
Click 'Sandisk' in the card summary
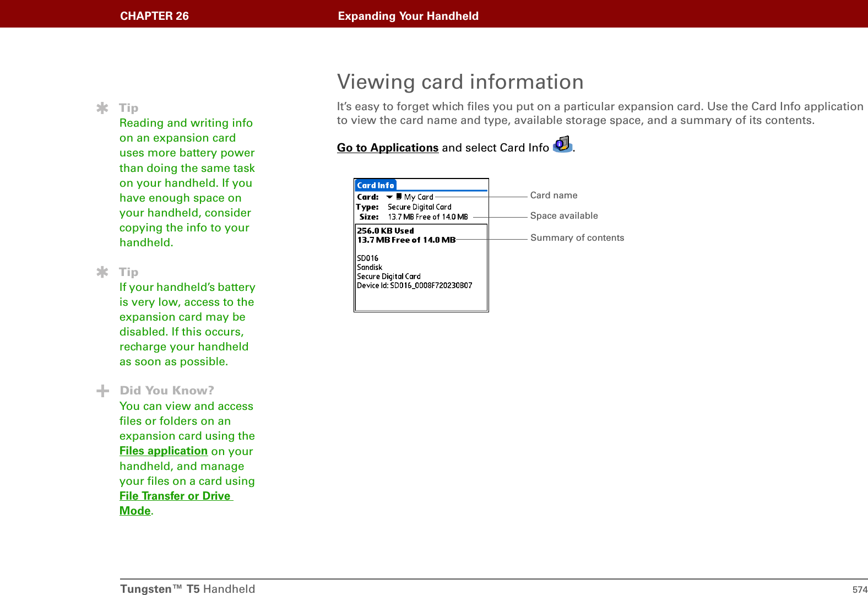coord(370,267)
